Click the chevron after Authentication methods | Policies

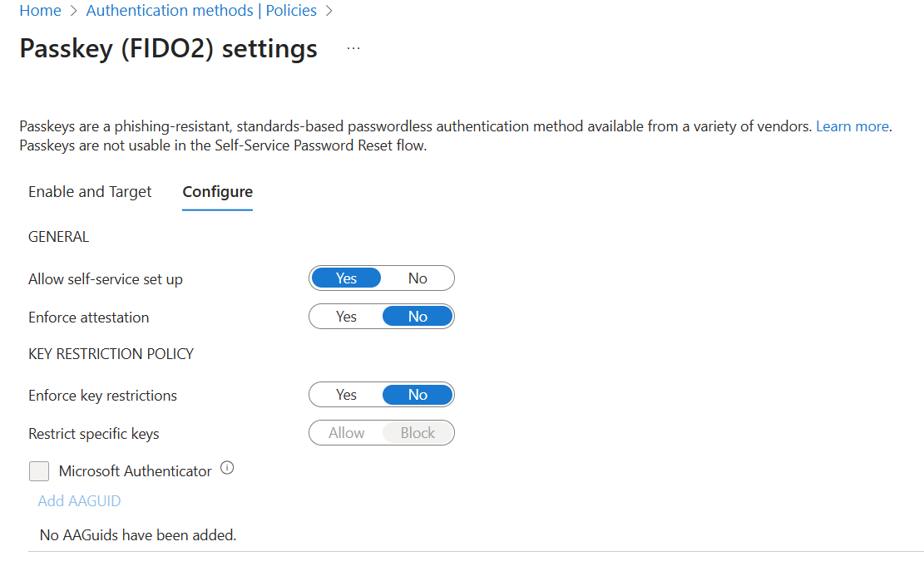point(329,11)
